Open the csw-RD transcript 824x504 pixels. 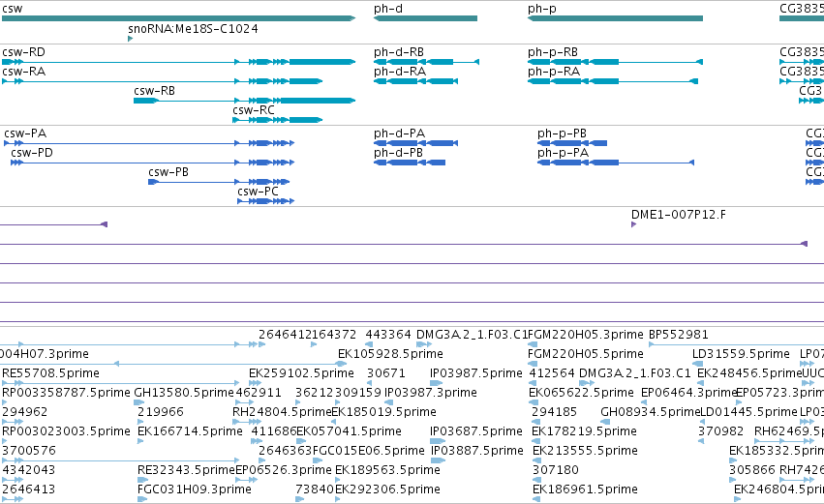point(179,62)
